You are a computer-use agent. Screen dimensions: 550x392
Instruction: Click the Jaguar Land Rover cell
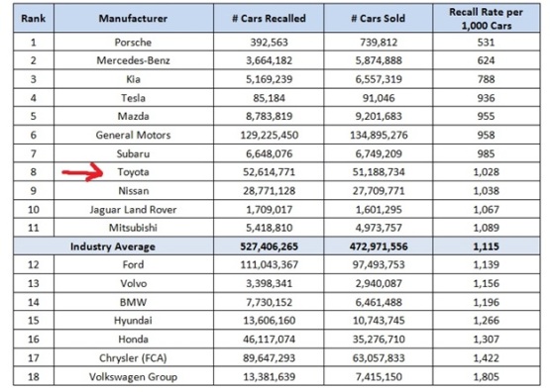tap(134, 209)
